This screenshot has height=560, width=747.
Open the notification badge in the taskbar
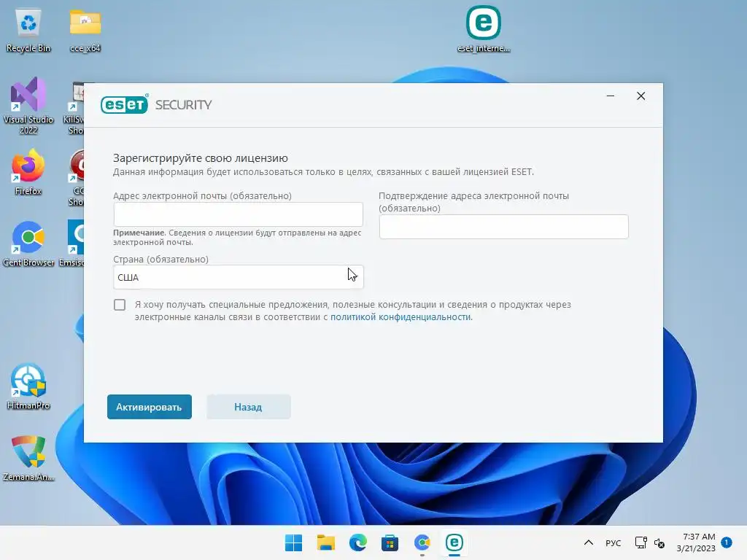(727, 542)
